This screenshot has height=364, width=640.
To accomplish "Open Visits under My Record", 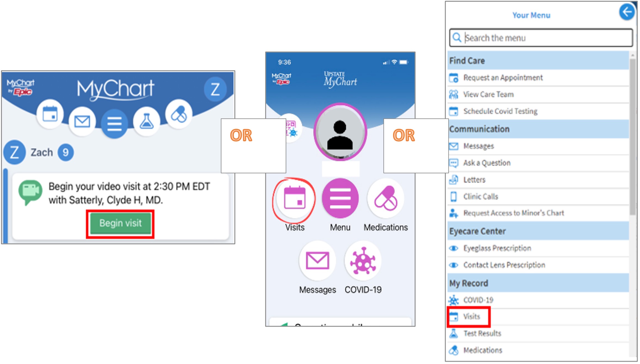I will pos(538,317).
